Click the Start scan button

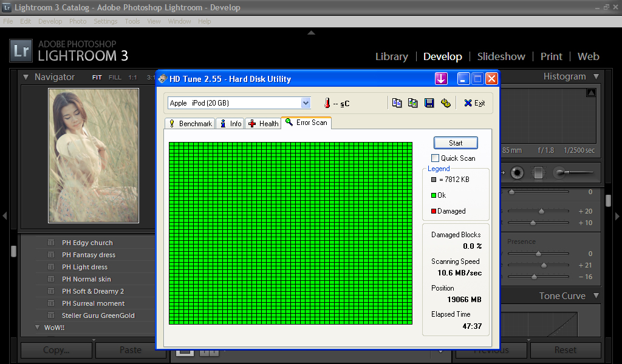pyautogui.click(x=456, y=143)
